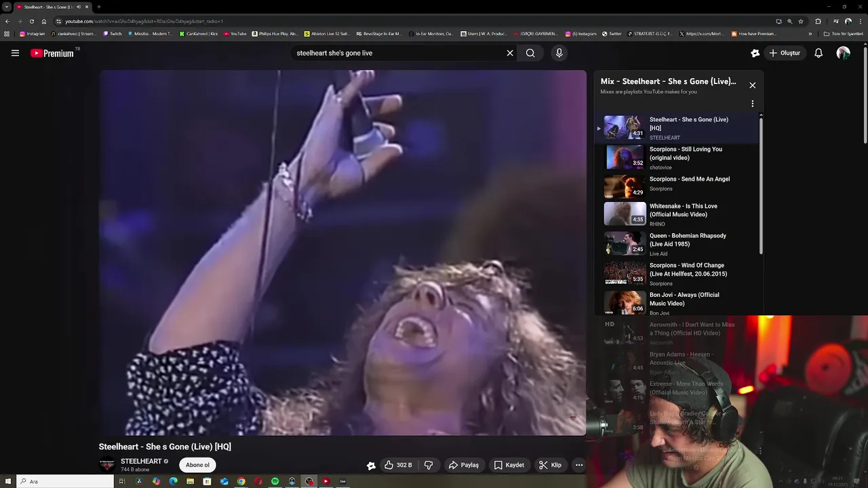The width and height of the screenshot is (868, 488).
Task: Open the STEELHEART channel name link
Action: 141,461
